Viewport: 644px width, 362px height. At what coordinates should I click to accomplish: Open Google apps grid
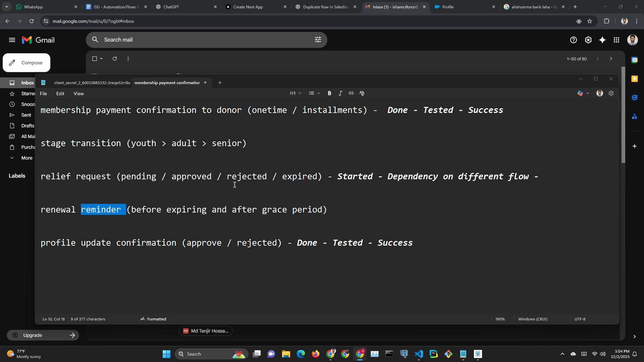click(616, 40)
